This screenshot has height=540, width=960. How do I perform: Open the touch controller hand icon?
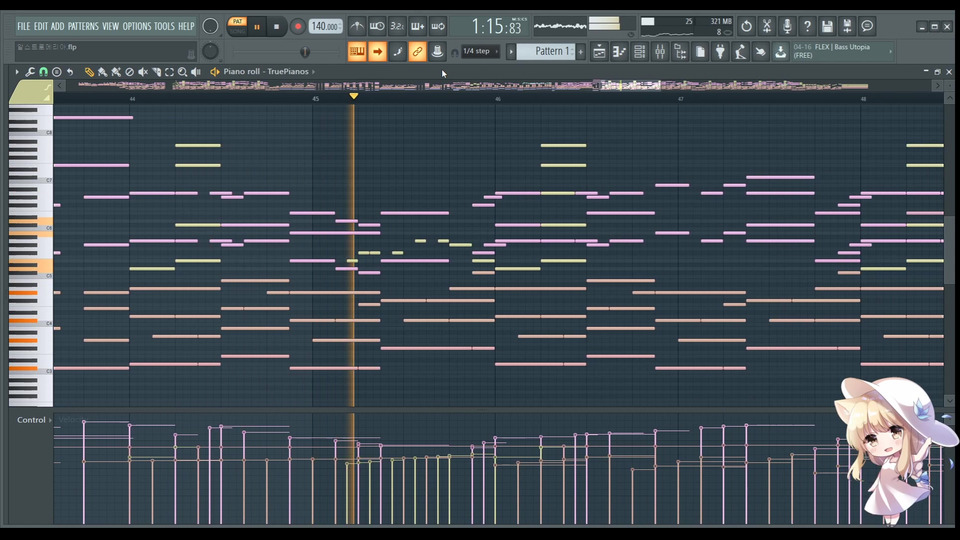pyautogui.click(x=760, y=52)
